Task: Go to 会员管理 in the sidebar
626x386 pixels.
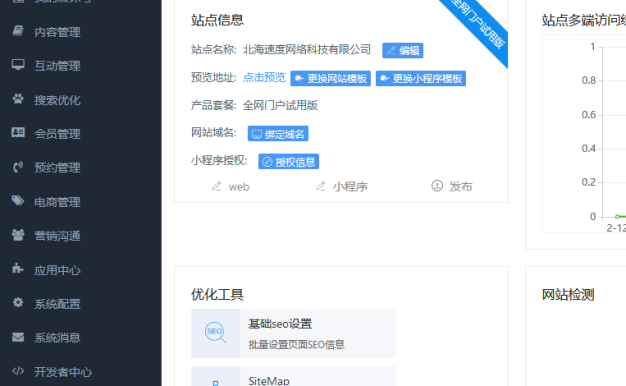Action: (57, 134)
